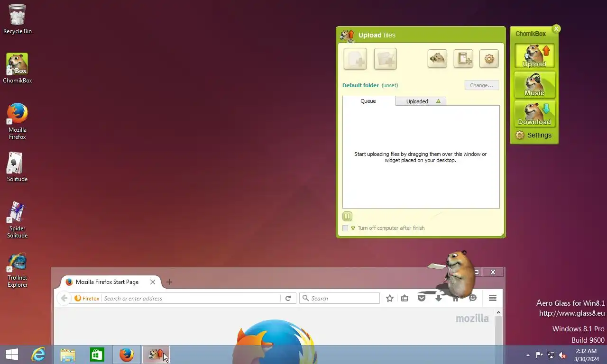Image resolution: width=607 pixels, height=364 pixels.
Task: Click the Firefox Search box
Action: 340,298
